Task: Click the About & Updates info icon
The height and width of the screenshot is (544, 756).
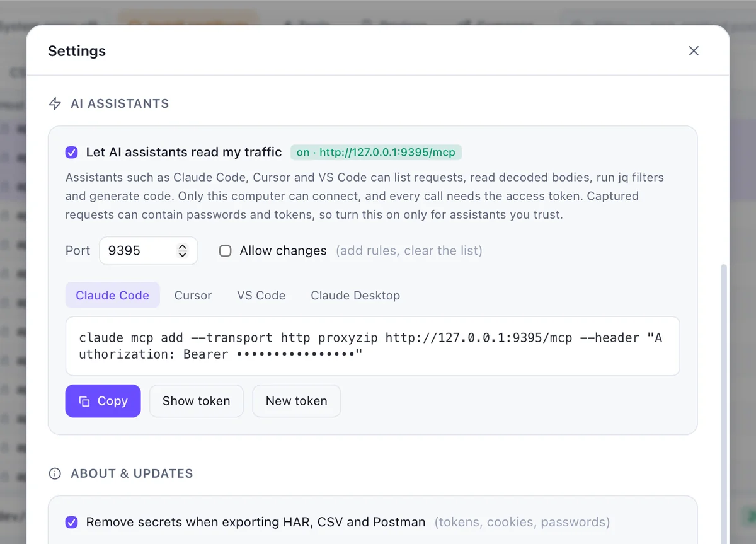Action: 55,473
